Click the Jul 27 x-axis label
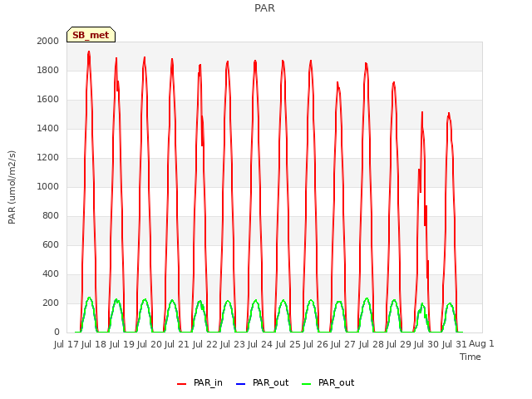 [x=343, y=344]
